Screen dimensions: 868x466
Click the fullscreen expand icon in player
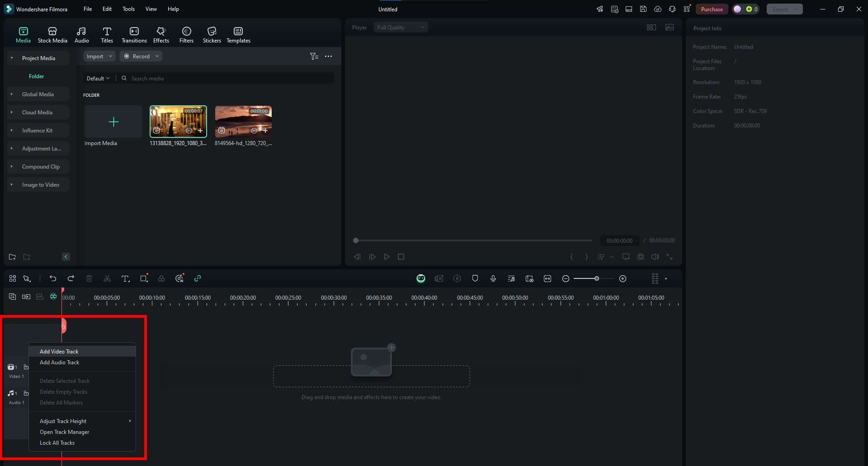point(670,257)
